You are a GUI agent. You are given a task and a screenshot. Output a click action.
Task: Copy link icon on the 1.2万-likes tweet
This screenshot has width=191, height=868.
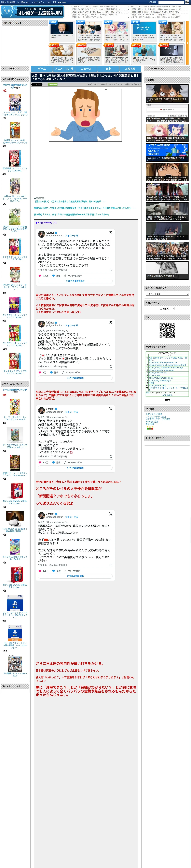65,571
